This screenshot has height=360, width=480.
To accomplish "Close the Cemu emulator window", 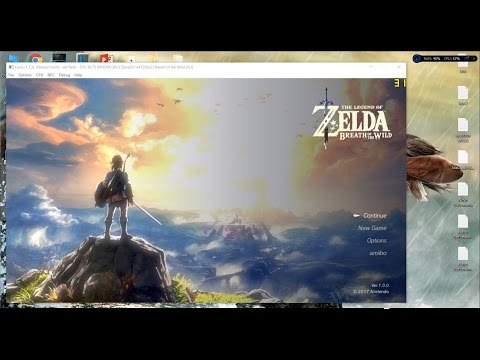I will 399,67.
